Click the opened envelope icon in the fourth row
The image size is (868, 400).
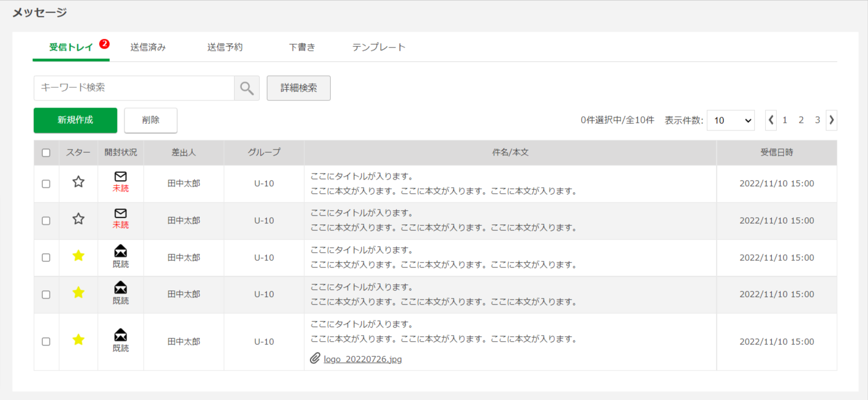[x=121, y=287]
